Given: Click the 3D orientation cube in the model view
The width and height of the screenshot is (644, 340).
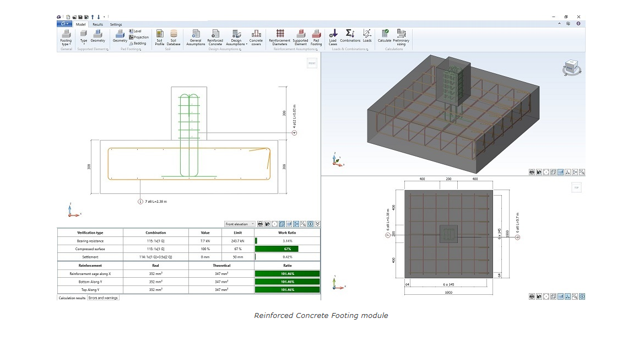Looking at the screenshot, I should tap(571, 67).
